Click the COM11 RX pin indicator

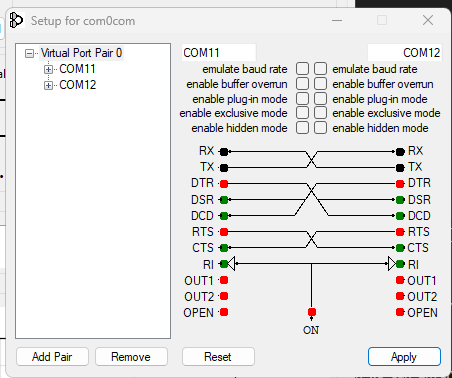point(224,152)
